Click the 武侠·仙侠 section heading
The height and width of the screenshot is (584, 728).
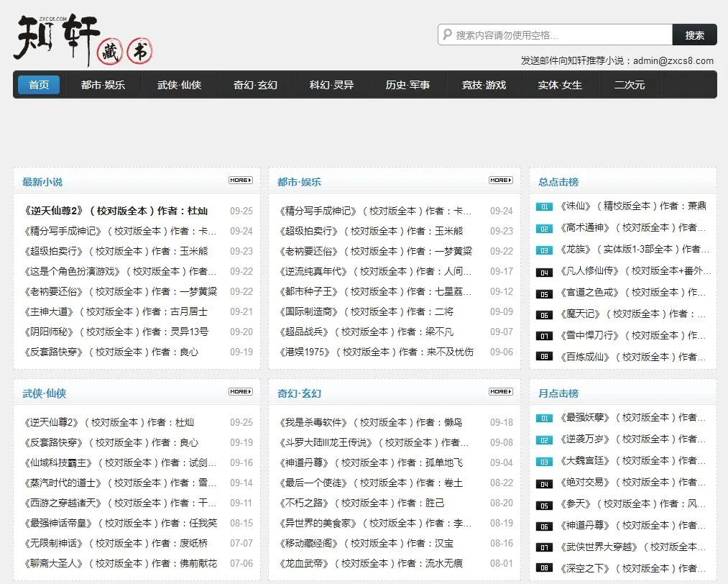click(44, 393)
